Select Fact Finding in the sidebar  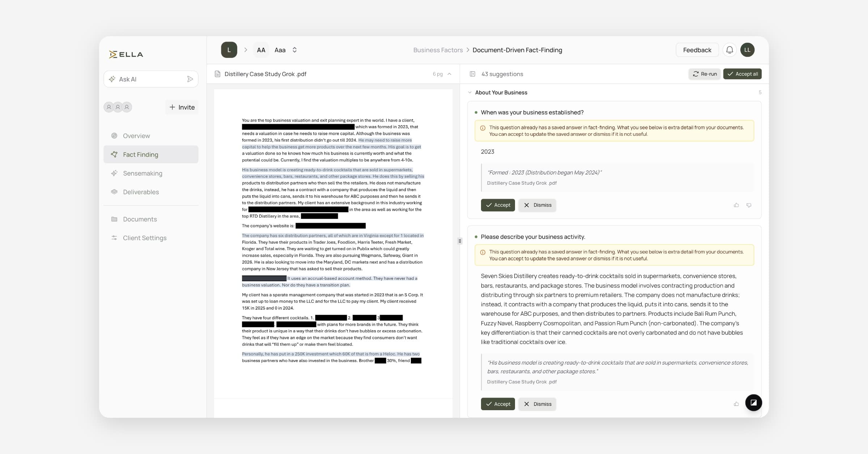(151, 155)
